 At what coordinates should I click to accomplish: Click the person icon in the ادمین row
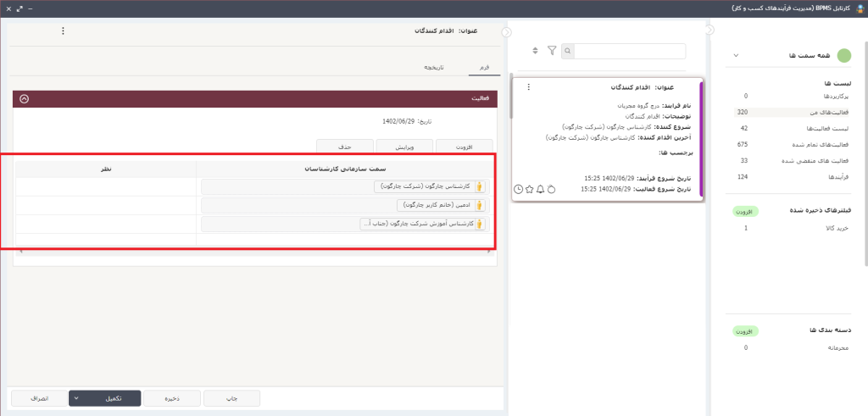(x=479, y=205)
